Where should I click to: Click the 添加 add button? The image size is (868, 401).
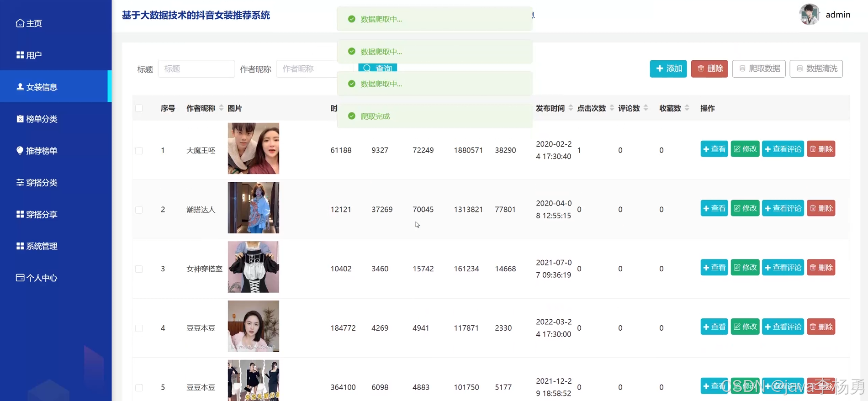coord(668,69)
